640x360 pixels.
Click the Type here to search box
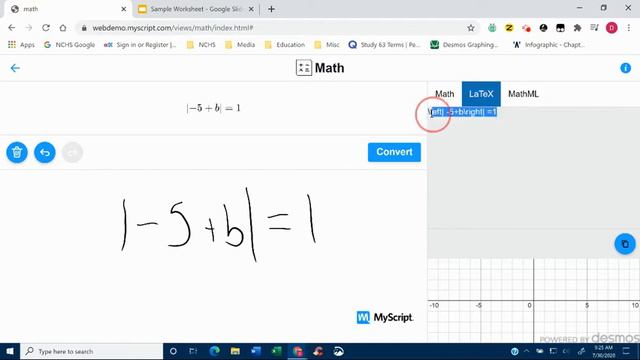pyautogui.click(x=91, y=351)
